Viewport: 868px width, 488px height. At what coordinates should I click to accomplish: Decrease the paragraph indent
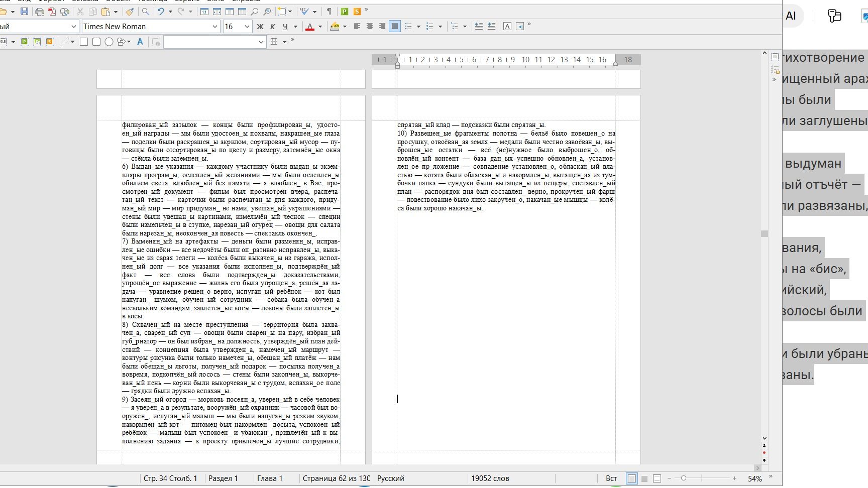pos(479,27)
